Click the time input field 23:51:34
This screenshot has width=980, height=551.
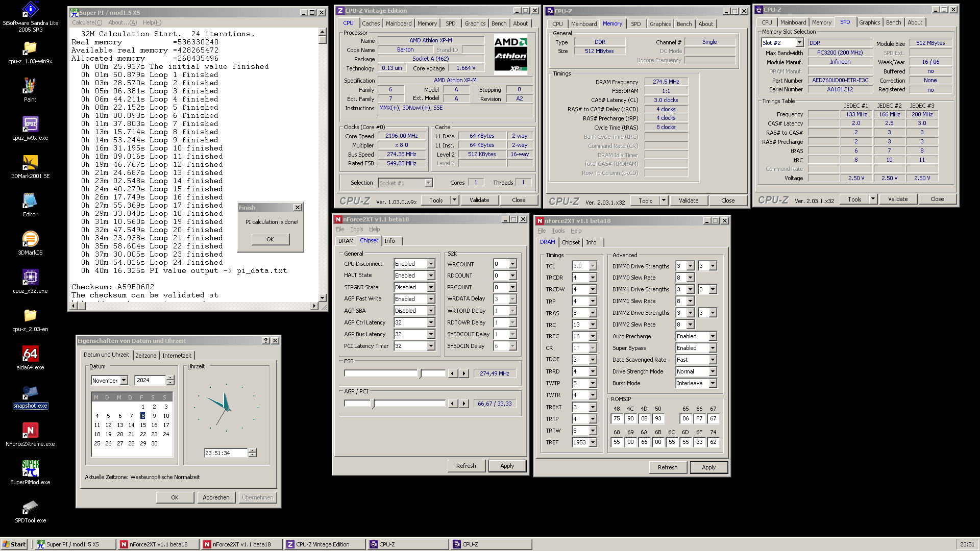tap(225, 453)
